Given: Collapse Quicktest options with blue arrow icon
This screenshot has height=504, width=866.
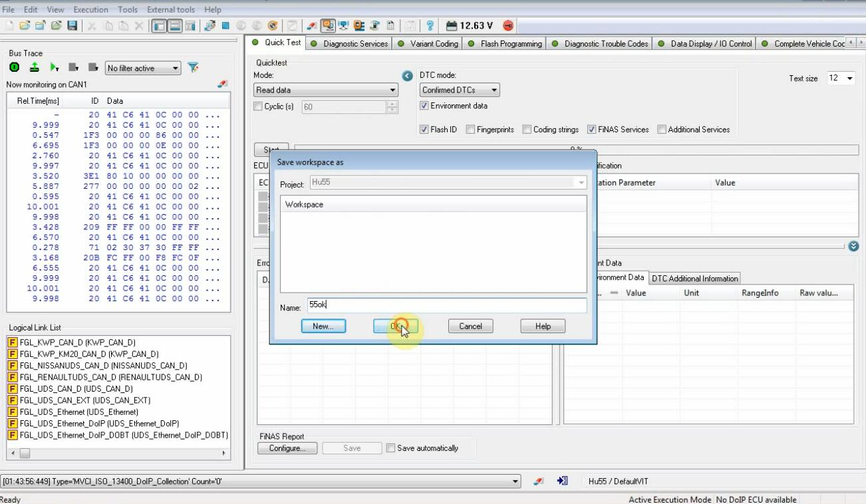Looking at the screenshot, I should tap(408, 76).
